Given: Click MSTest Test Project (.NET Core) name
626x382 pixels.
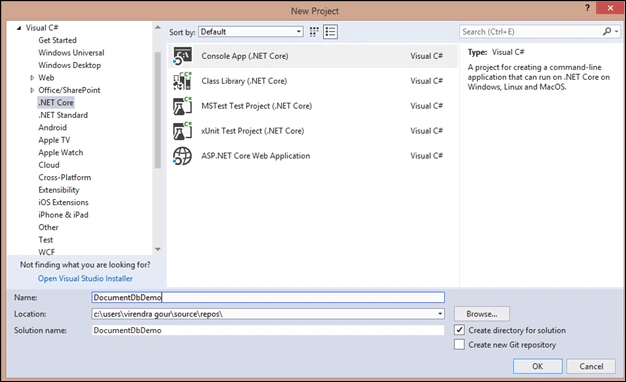Looking at the screenshot, I should [257, 106].
